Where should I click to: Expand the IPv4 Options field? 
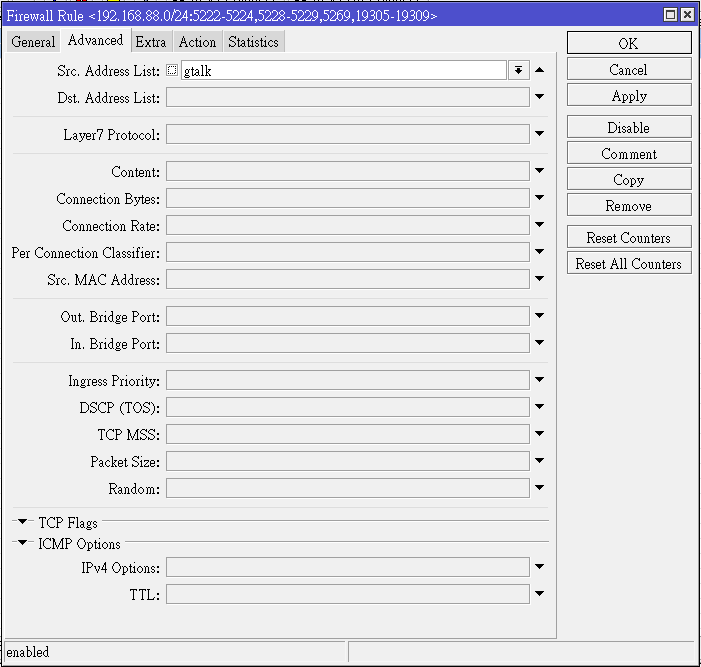point(540,566)
